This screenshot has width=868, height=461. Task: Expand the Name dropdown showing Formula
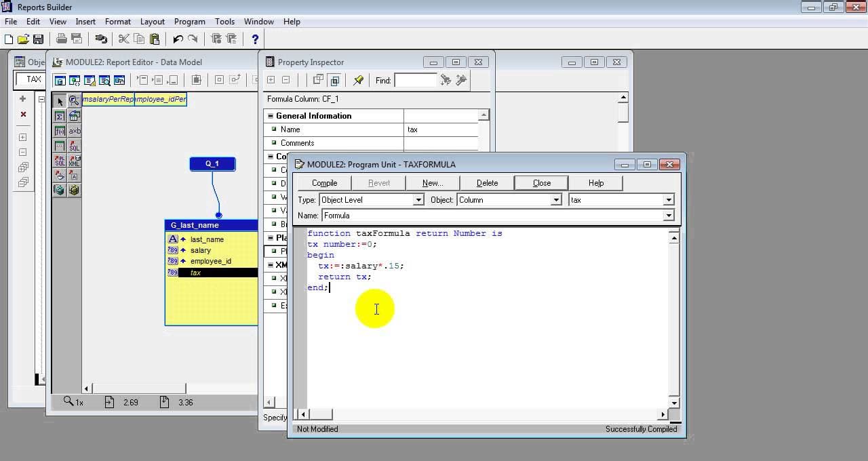(x=669, y=216)
